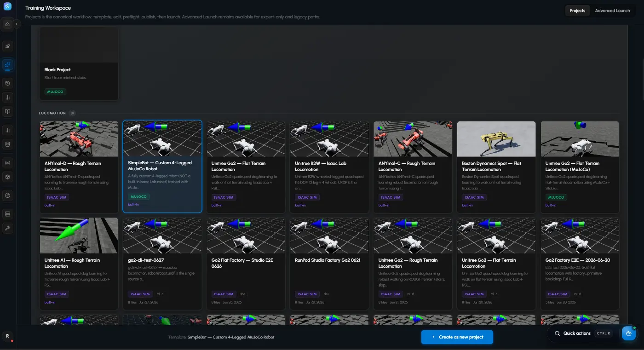
Task: Click RunPod Studio Factory Go2 0621 title
Action: point(328,260)
